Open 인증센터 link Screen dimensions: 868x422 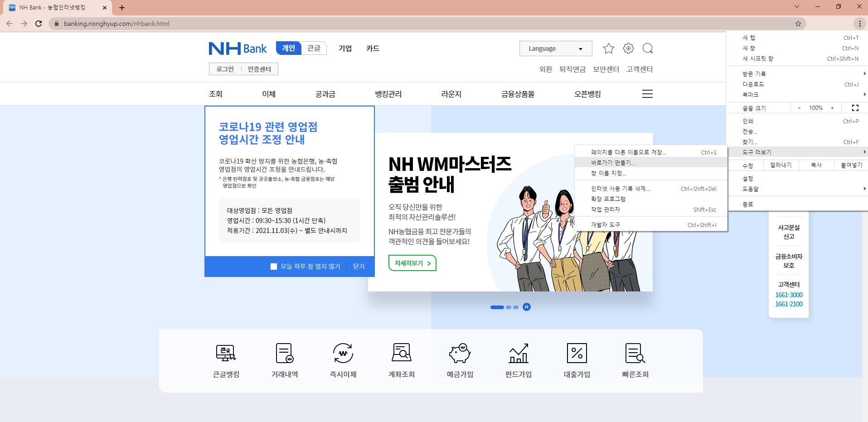coord(259,69)
